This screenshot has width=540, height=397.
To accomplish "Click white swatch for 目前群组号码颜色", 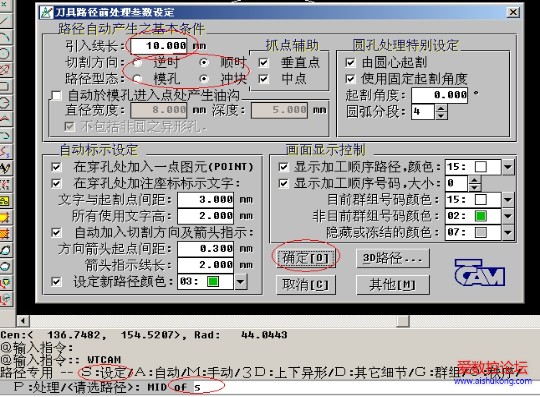I will pos(481,200).
